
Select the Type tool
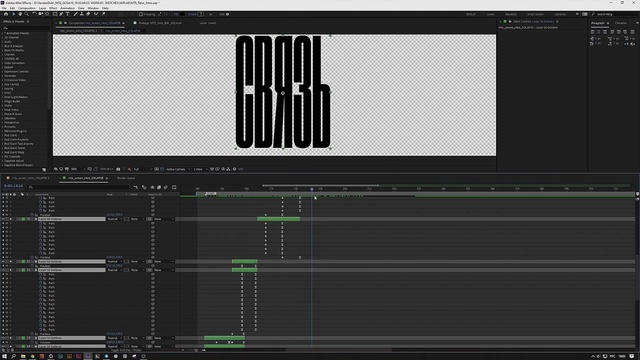pos(68,14)
